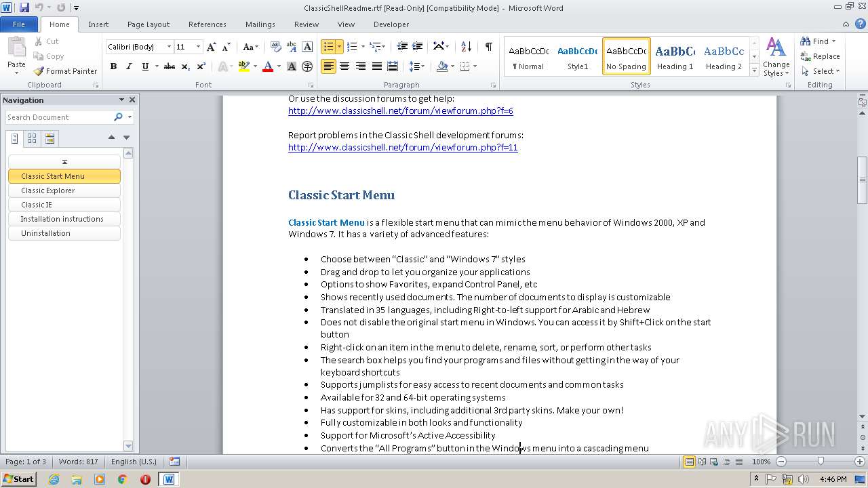The image size is (868, 488).
Task: Click Words: 817 in status bar
Action: pyautogui.click(x=79, y=462)
